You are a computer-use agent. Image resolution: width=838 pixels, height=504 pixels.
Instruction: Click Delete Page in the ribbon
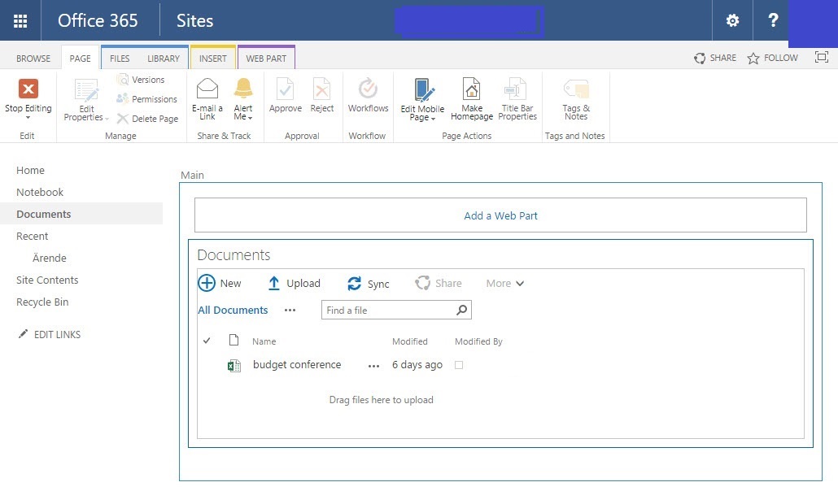(x=147, y=119)
